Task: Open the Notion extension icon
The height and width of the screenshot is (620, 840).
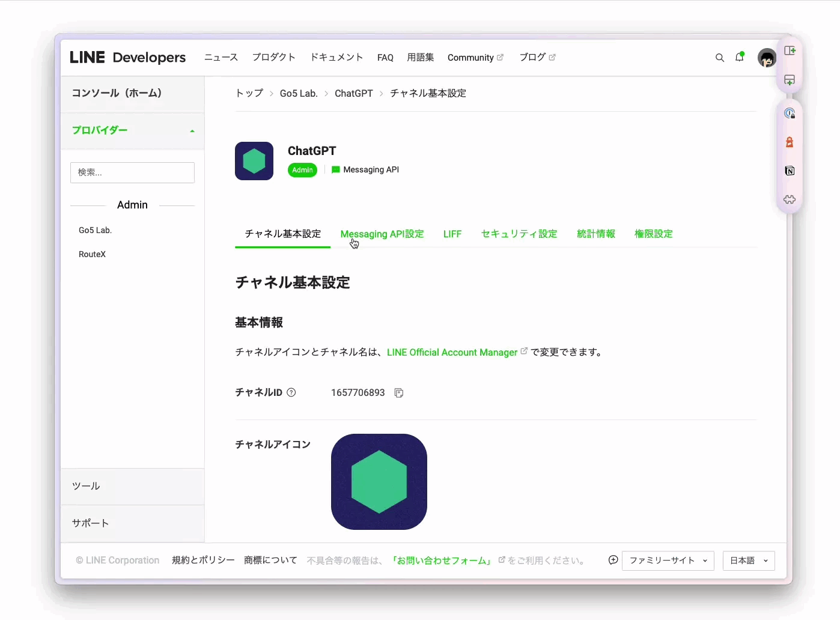Action: point(790,171)
